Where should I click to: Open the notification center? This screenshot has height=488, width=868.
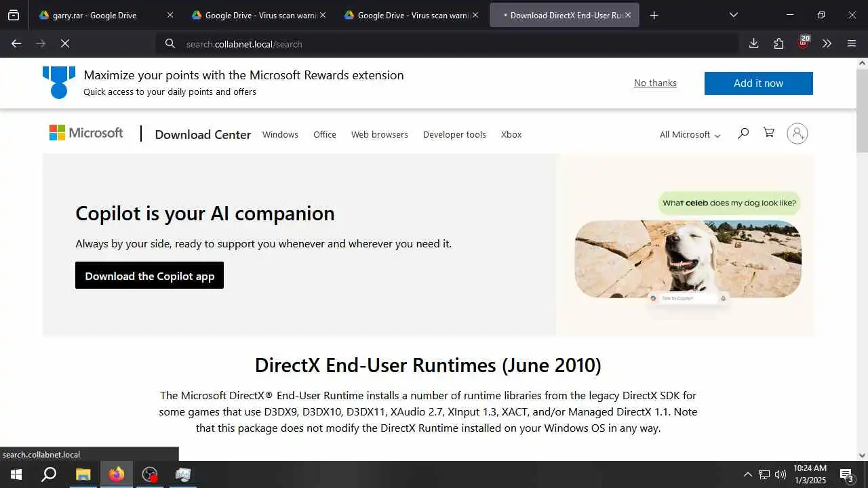tap(846, 474)
